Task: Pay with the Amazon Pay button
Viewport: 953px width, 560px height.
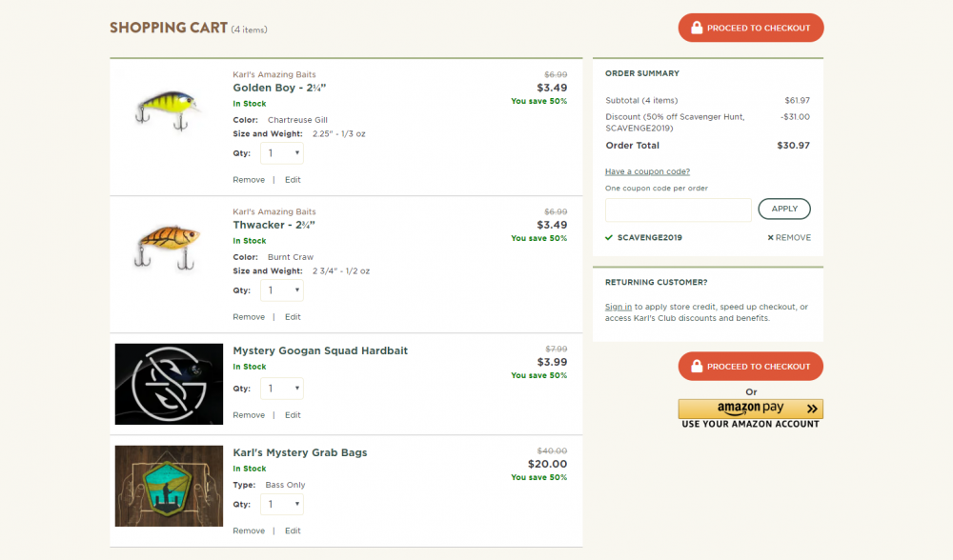Action: (751, 409)
